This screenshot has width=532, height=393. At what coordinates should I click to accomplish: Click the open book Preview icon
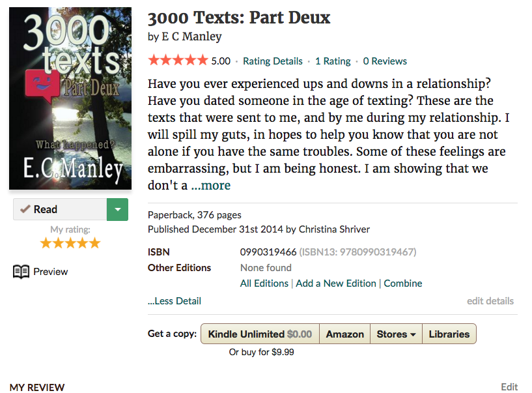click(21, 272)
